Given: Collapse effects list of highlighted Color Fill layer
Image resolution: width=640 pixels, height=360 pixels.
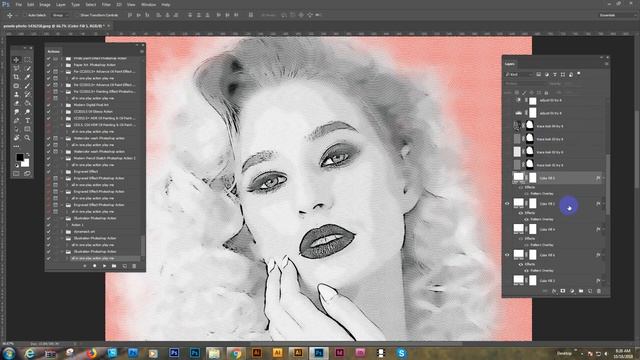Looking at the screenshot, I should pyautogui.click(x=604, y=178).
